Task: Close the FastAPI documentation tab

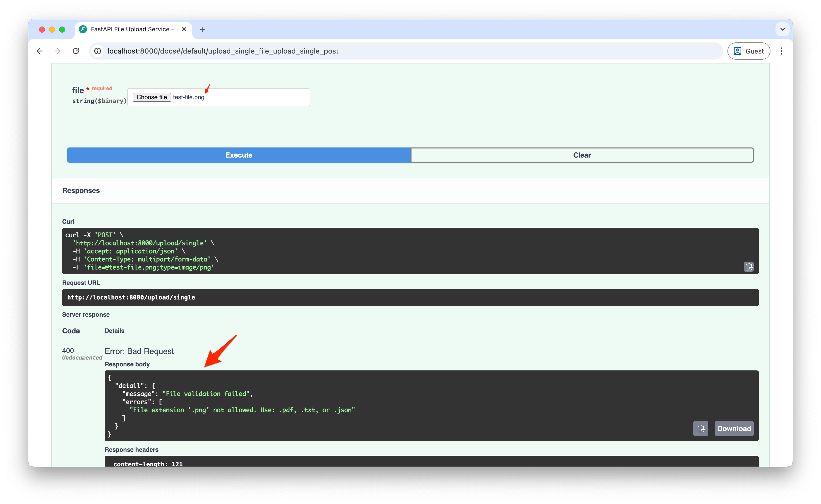Action: [184, 29]
